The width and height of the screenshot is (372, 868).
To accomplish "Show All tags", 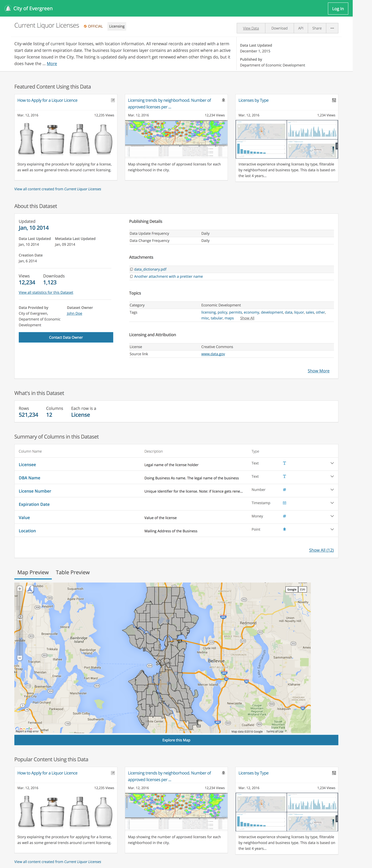I will (x=247, y=318).
